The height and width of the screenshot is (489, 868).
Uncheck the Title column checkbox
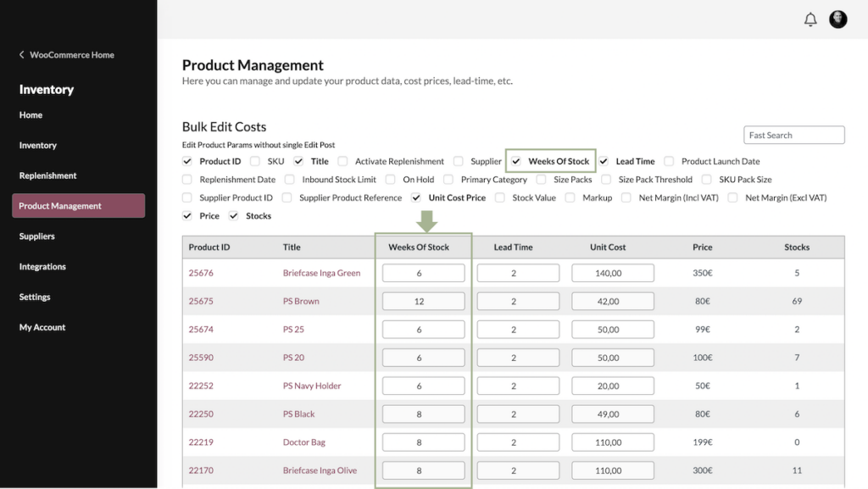[298, 161]
